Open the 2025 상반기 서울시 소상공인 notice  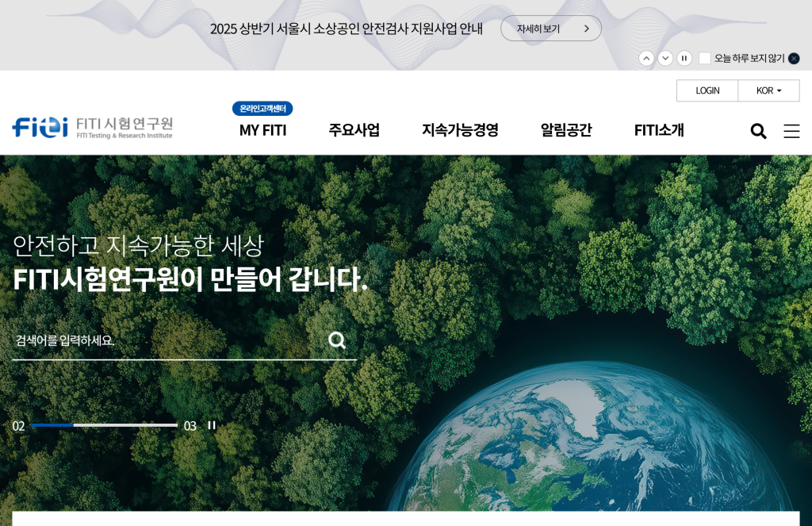pyautogui.click(x=347, y=29)
